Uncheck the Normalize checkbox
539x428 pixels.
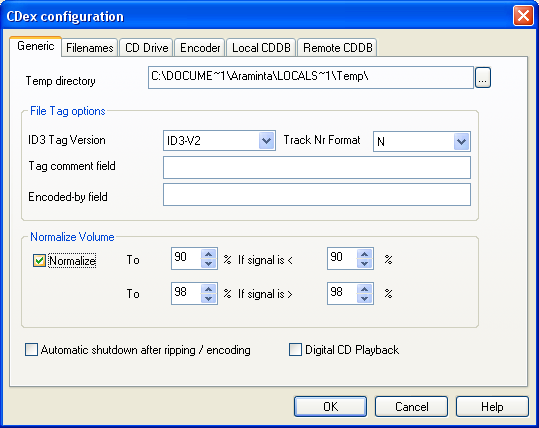pos(39,261)
